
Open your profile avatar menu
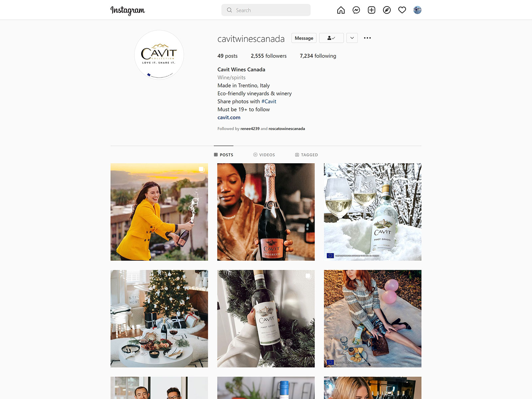click(417, 10)
